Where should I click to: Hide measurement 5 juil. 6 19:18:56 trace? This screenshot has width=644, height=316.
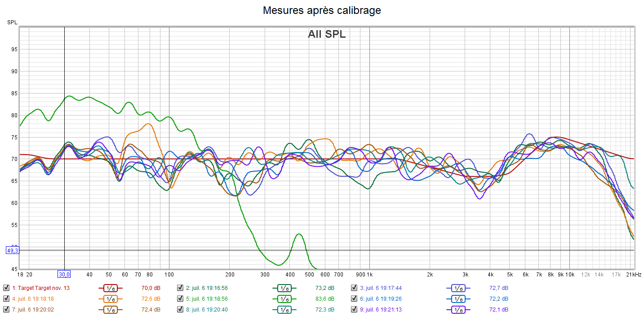pyautogui.click(x=180, y=299)
